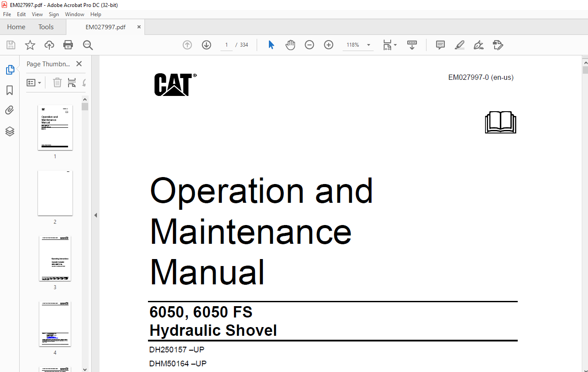Close the EM027997.pdf tab

tap(139, 27)
